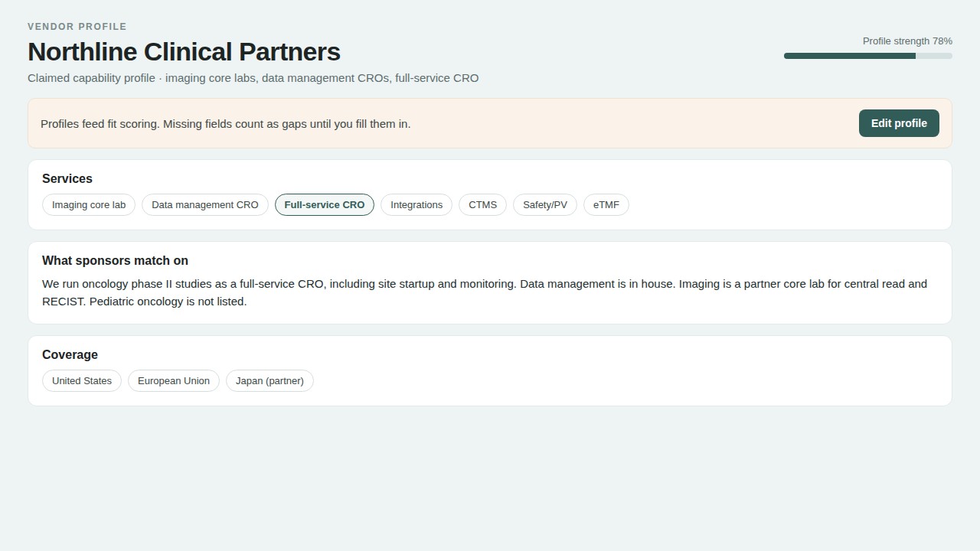Click the oncology phase II description paragraph
The height and width of the screenshot is (551, 980).
(x=485, y=292)
